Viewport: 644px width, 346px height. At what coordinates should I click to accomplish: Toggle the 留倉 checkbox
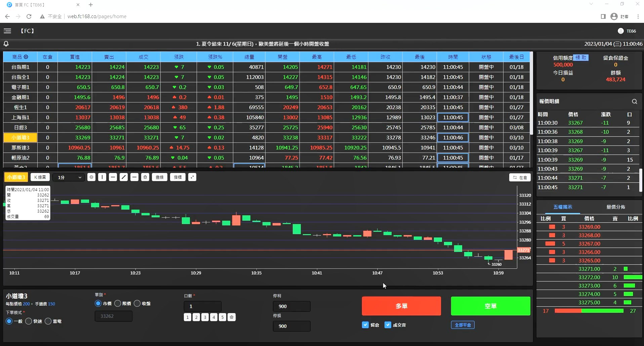point(365,325)
